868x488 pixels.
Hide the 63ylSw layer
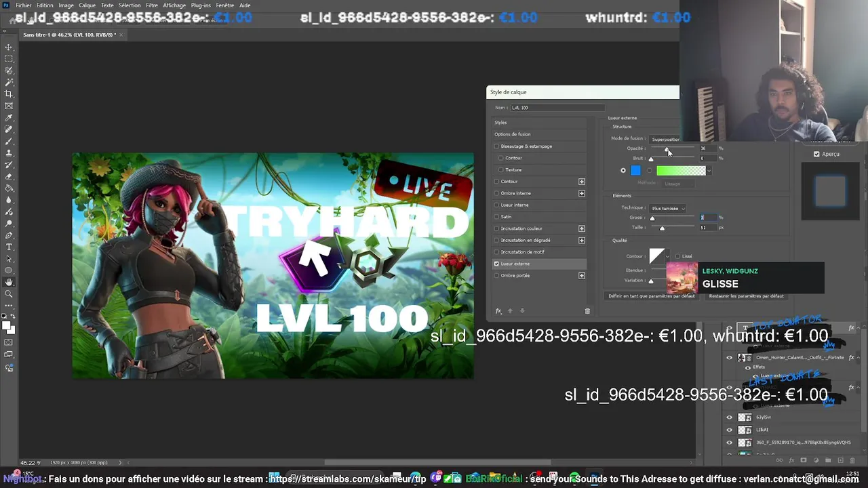730,418
